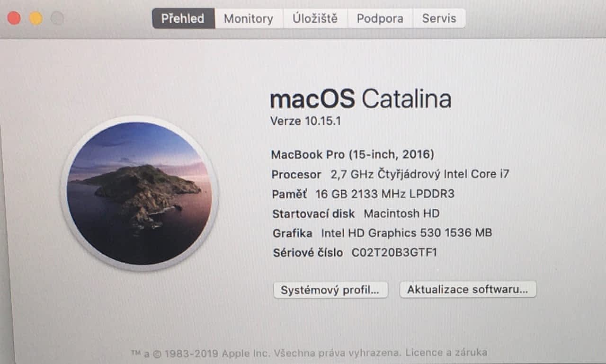Open Aktualizace softwaru... button
Screen dimensions: 606x364
point(468,289)
